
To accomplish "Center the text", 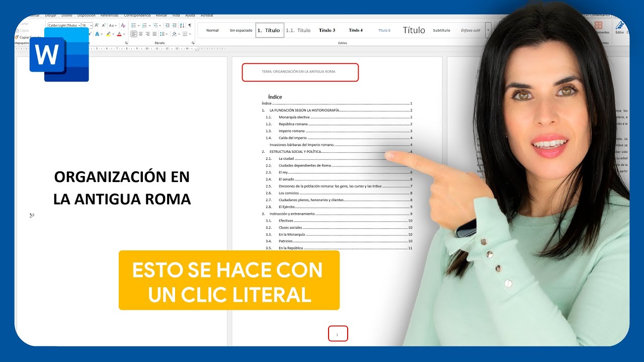I will click(x=140, y=34).
